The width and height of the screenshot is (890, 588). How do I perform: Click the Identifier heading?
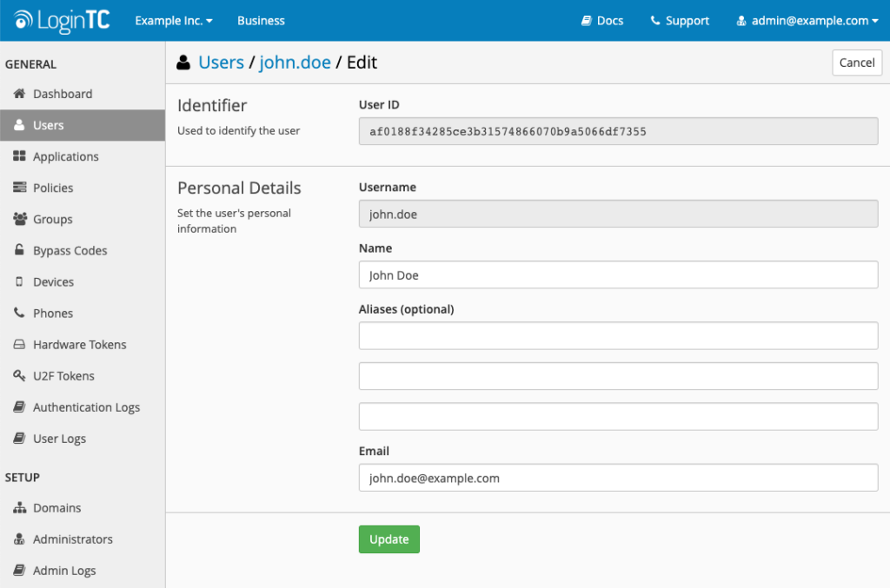pos(212,105)
